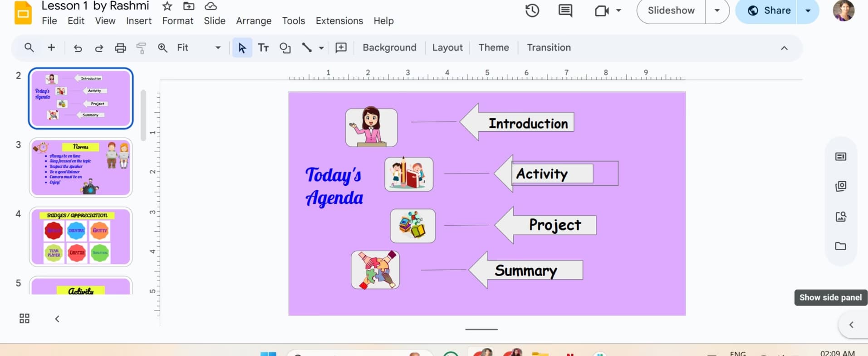Click the Layout button
868x356 pixels.
447,48
